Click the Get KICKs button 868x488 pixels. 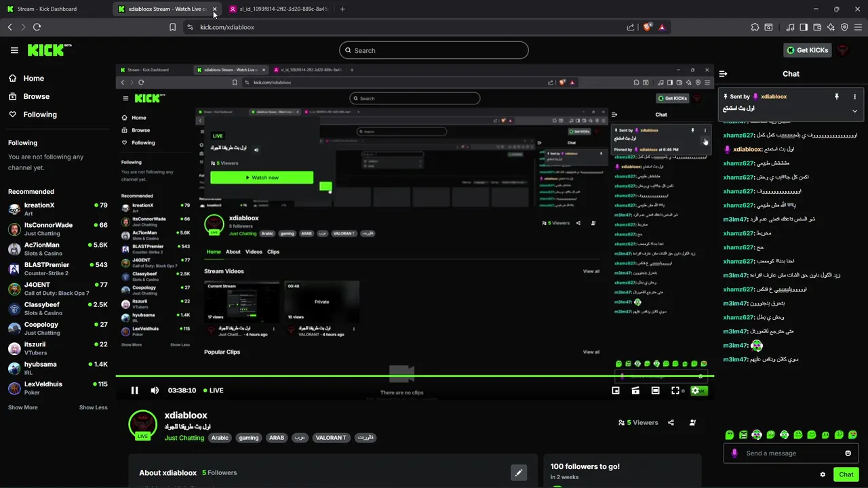tap(808, 50)
